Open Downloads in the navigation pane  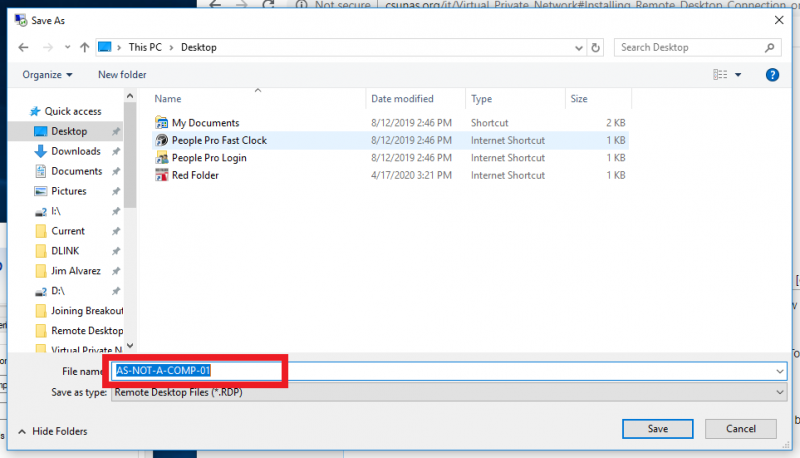point(76,151)
